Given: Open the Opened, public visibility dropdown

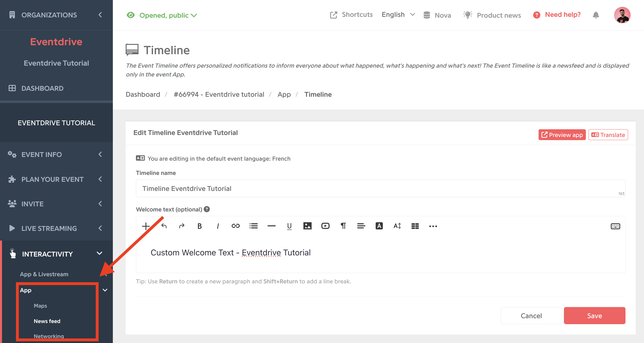Looking at the screenshot, I should (x=162, y=15).
